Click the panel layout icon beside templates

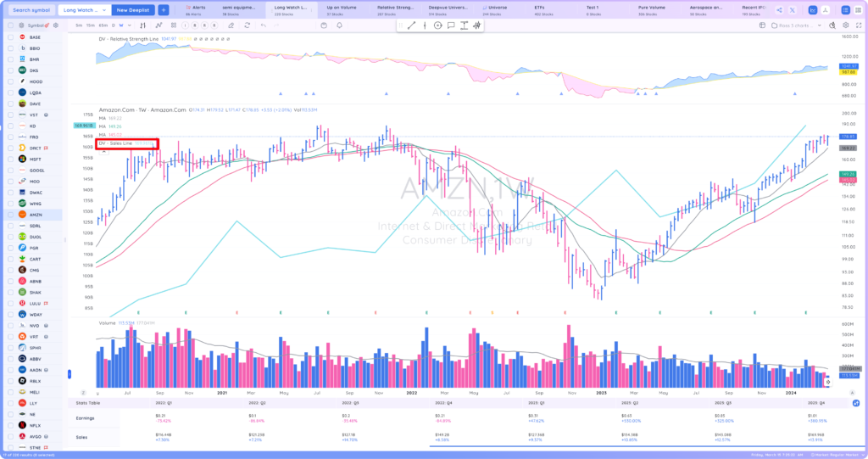point(762,25)
